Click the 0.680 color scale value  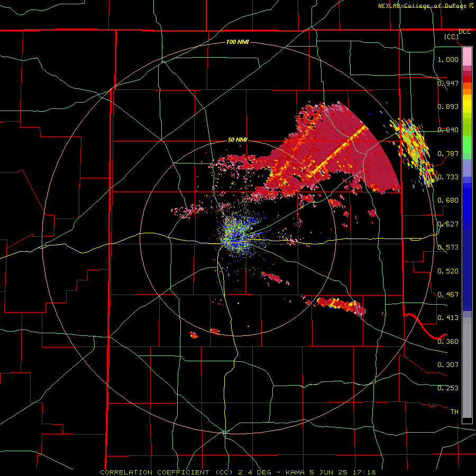pyautogui.click(x=448, y=200)
